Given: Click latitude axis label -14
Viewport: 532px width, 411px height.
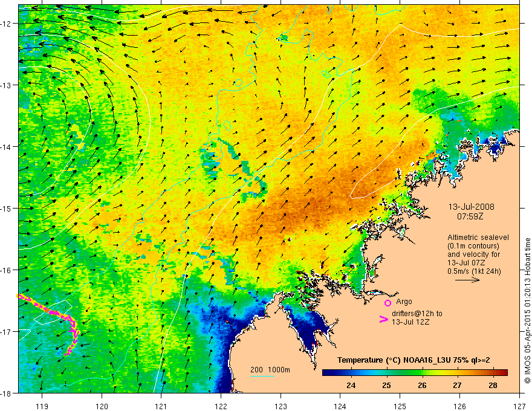Looking at the screenshot, I should point(7,147).
